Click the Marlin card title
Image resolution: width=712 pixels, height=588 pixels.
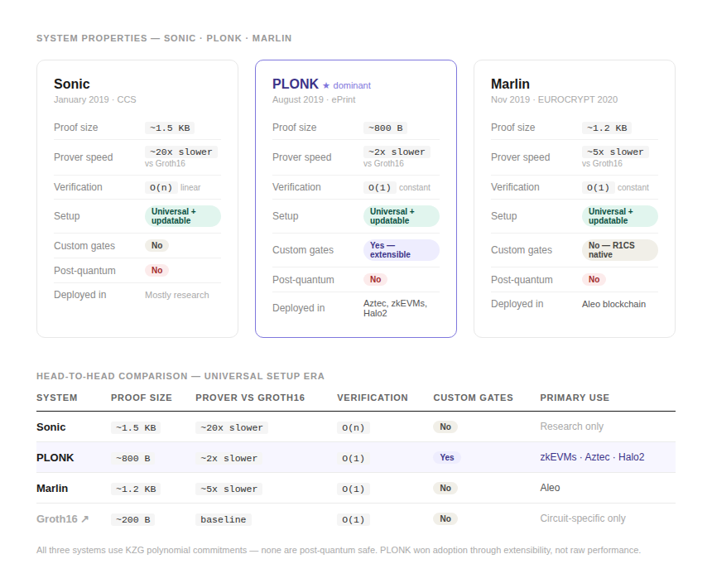point(510,84)
